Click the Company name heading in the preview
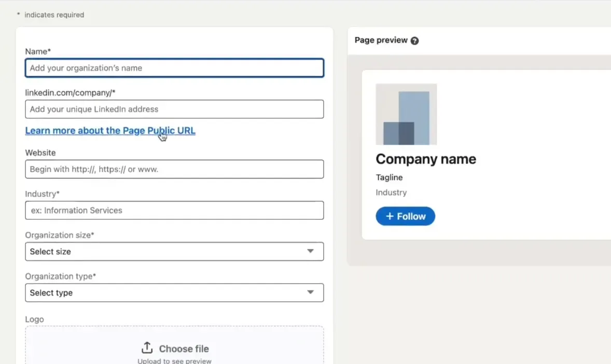Viewport: 611px width, 364px height. tap(425, 159)
